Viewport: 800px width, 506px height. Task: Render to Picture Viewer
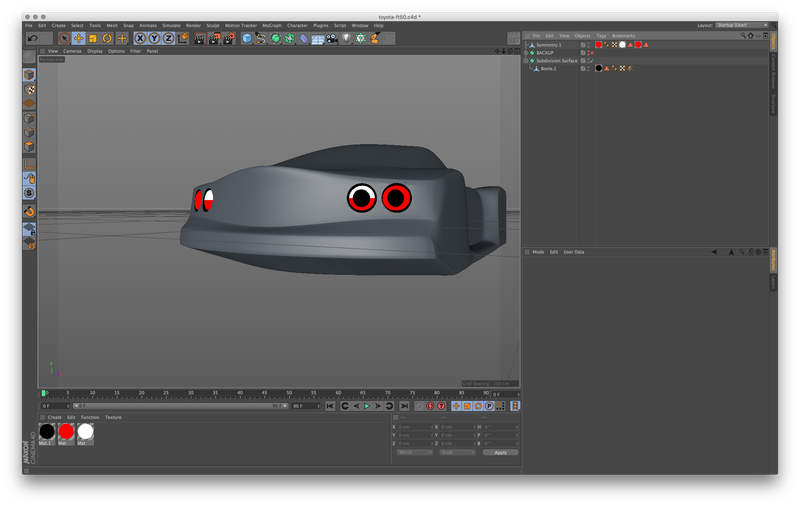pos(214,38)
